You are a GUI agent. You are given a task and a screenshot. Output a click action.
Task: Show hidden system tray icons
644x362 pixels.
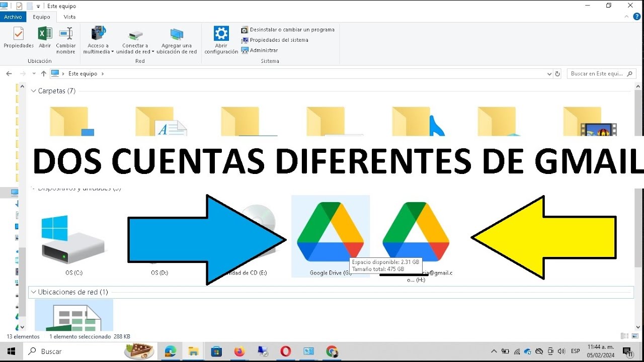[x=494, y=351]
